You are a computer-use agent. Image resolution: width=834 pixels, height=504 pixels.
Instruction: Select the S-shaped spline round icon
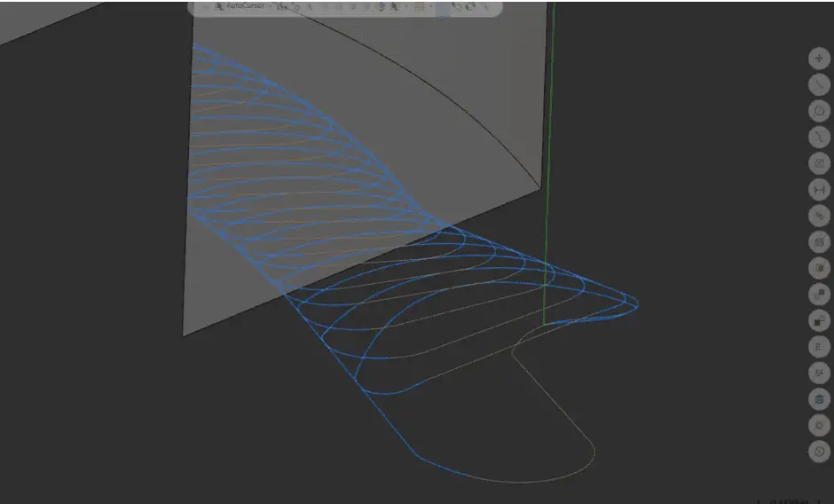pos(819,138)
